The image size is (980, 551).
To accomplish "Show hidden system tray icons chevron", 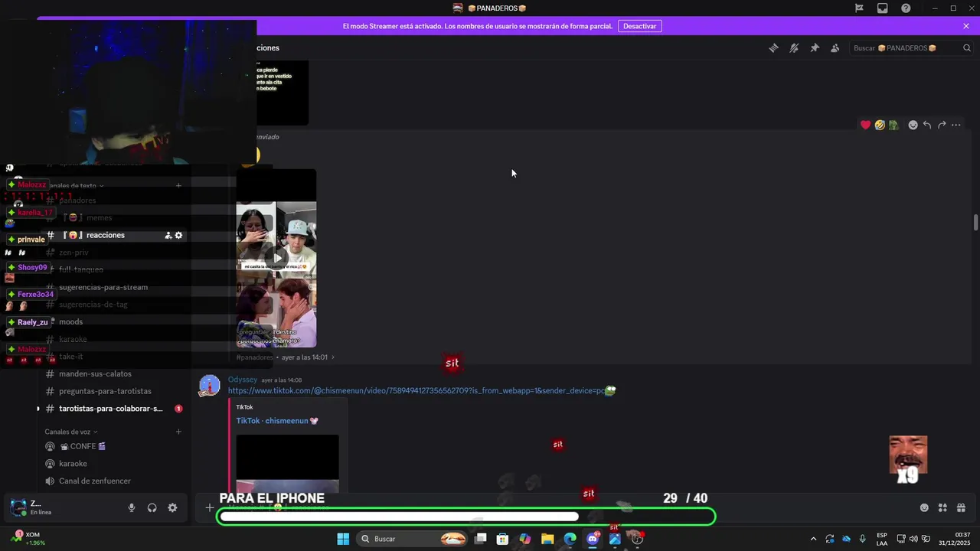I will (813, 539).
